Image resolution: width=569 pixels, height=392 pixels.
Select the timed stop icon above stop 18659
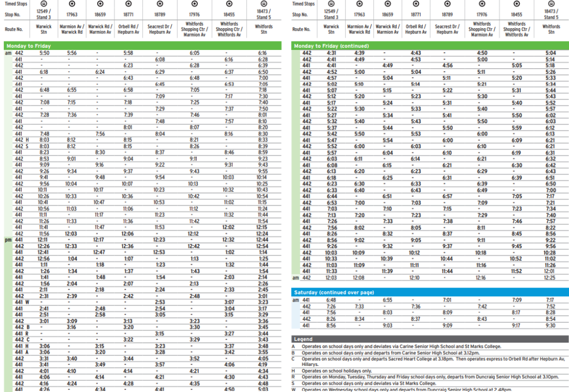point(100,4)
